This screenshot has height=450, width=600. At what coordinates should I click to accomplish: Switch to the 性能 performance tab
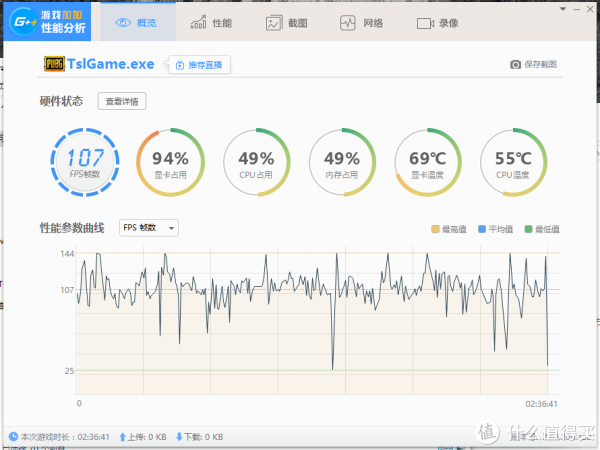(x=212, y=22)
